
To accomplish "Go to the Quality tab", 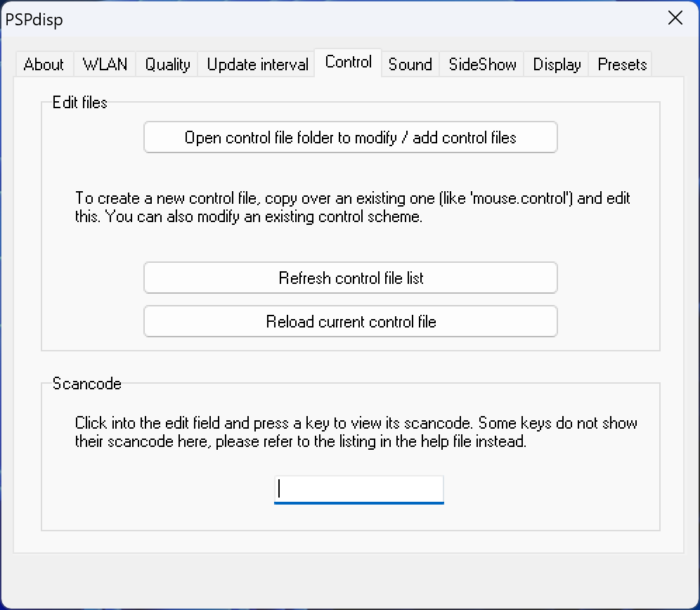I will click(167, 65).
